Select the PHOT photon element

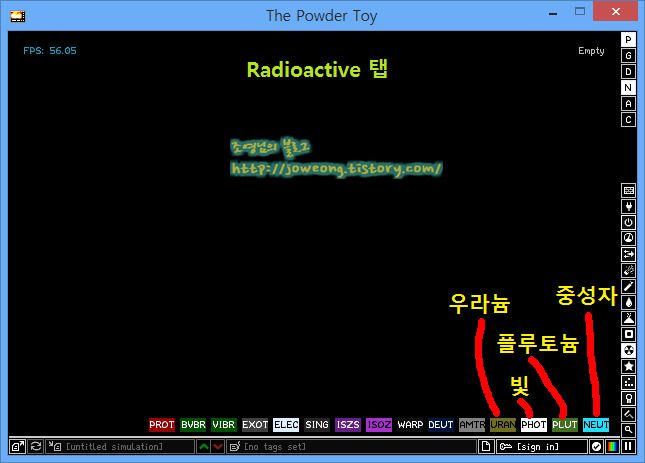[x=534, y=425]
